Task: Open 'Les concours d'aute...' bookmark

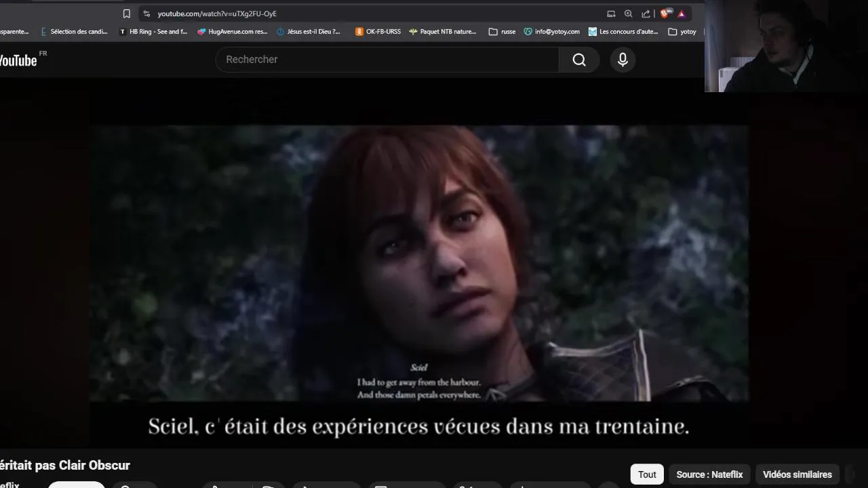Action: pyautogui.click(x=623, y=31)
